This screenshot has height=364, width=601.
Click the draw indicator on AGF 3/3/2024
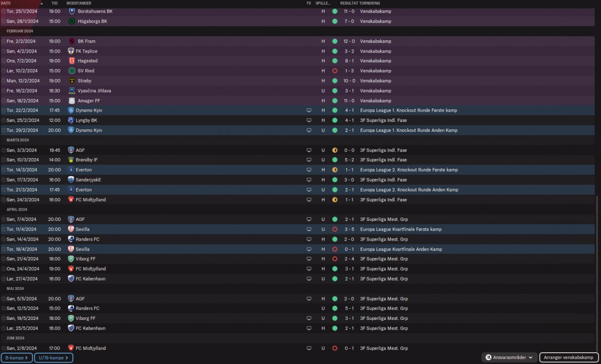point(335,150)
